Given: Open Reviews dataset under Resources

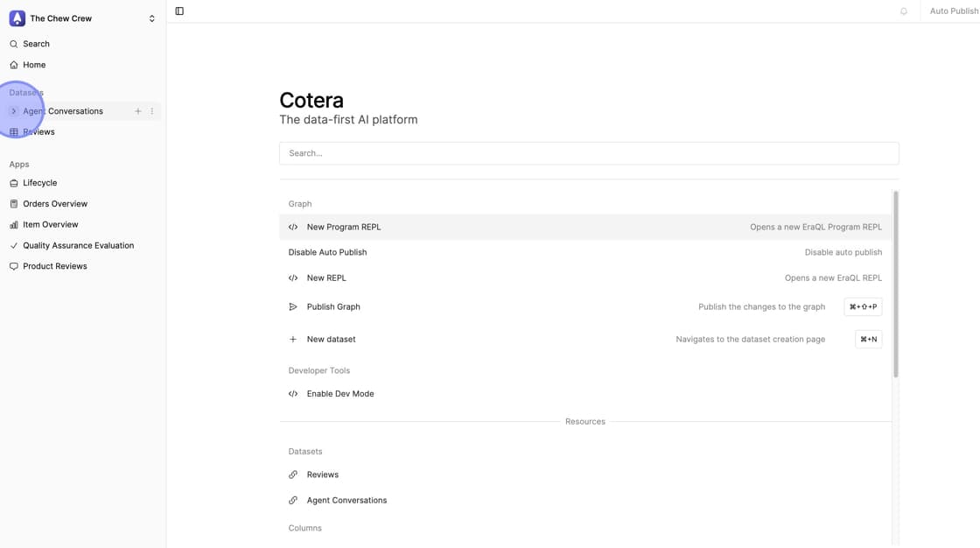Looking at the screenshot, I should tap(322, 474).
